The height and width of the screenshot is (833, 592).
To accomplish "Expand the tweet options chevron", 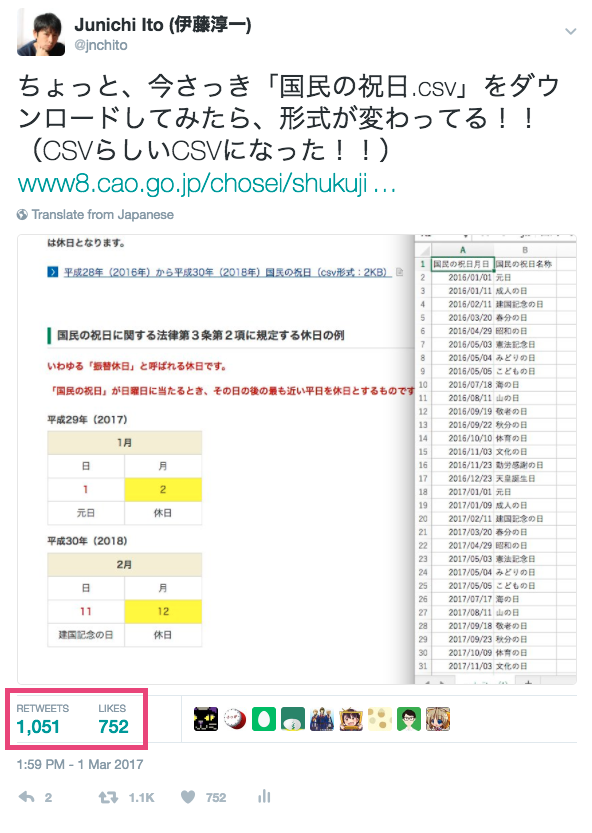I will tap(570, 31).
